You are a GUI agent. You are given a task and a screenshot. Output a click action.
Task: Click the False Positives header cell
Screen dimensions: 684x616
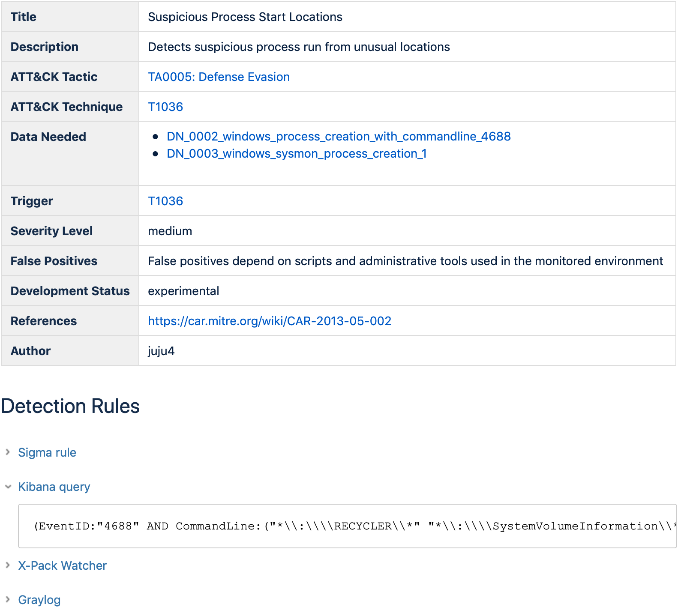[x=70, y=260]
